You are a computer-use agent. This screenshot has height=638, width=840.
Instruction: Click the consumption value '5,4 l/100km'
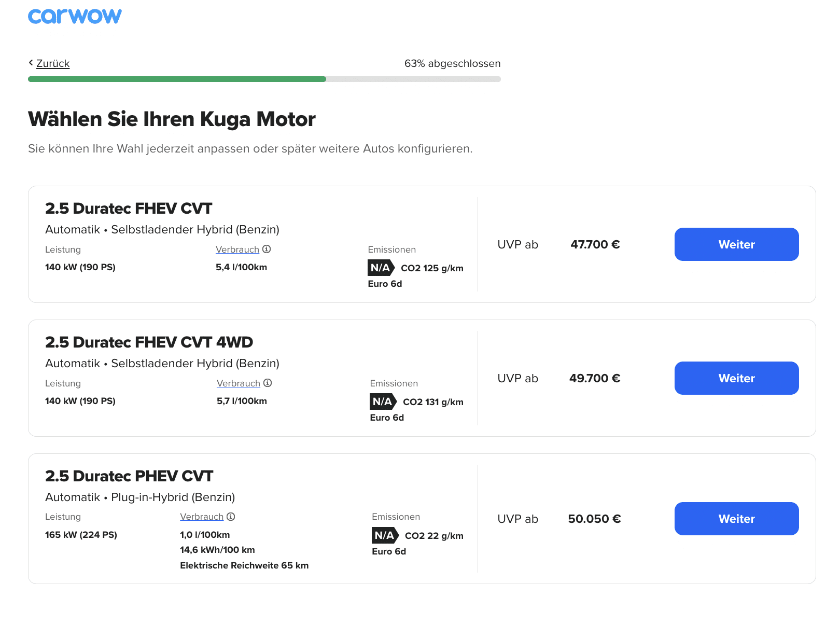point(241,267)
